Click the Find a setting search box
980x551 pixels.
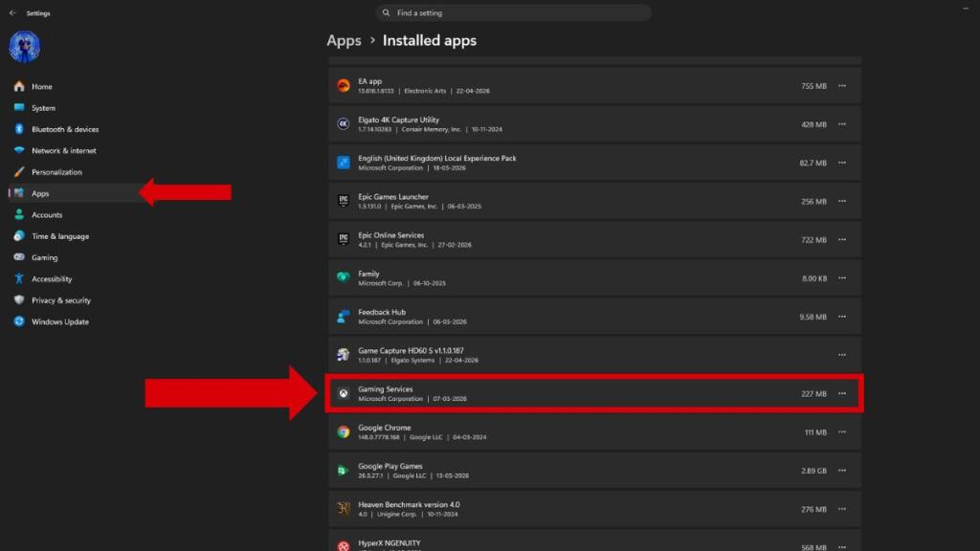[x=513, y=12]
